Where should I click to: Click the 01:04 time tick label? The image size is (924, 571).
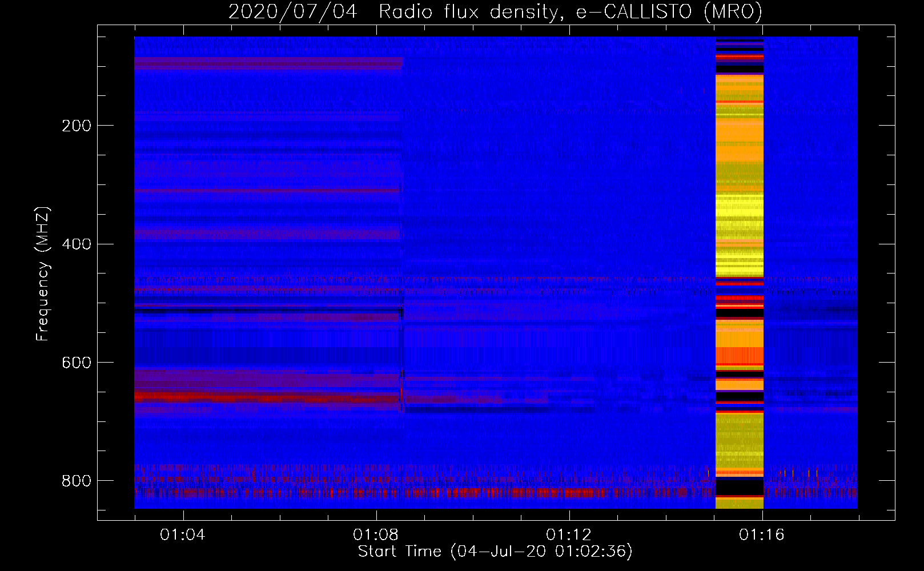(x=183, y=535)
